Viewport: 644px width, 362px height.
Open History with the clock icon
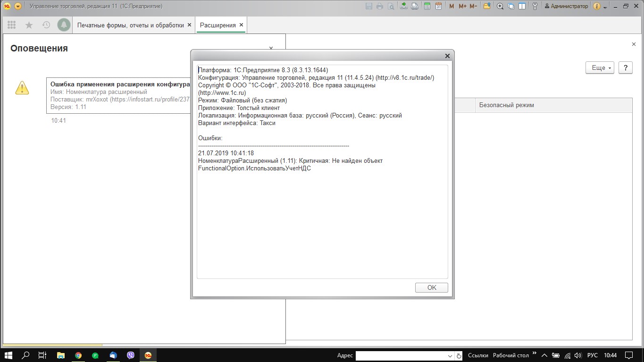[x=46, y=25]
